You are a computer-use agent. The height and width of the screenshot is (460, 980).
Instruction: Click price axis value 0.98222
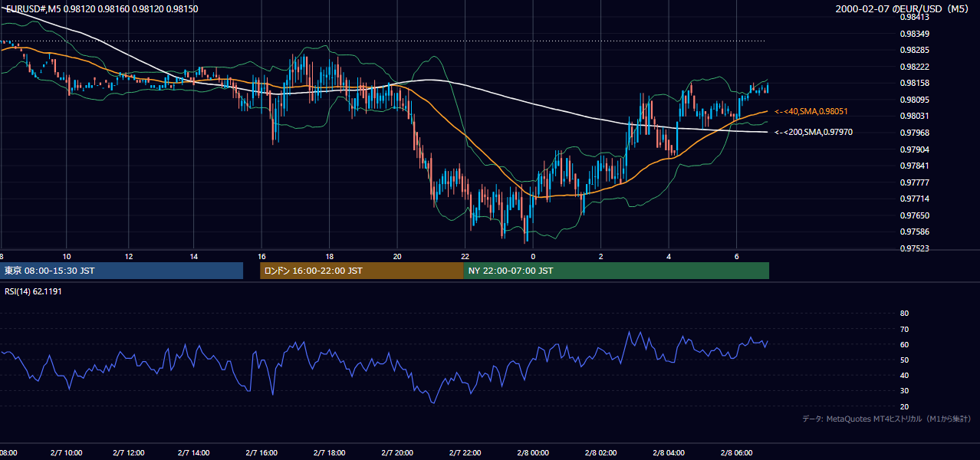point(914,67)
